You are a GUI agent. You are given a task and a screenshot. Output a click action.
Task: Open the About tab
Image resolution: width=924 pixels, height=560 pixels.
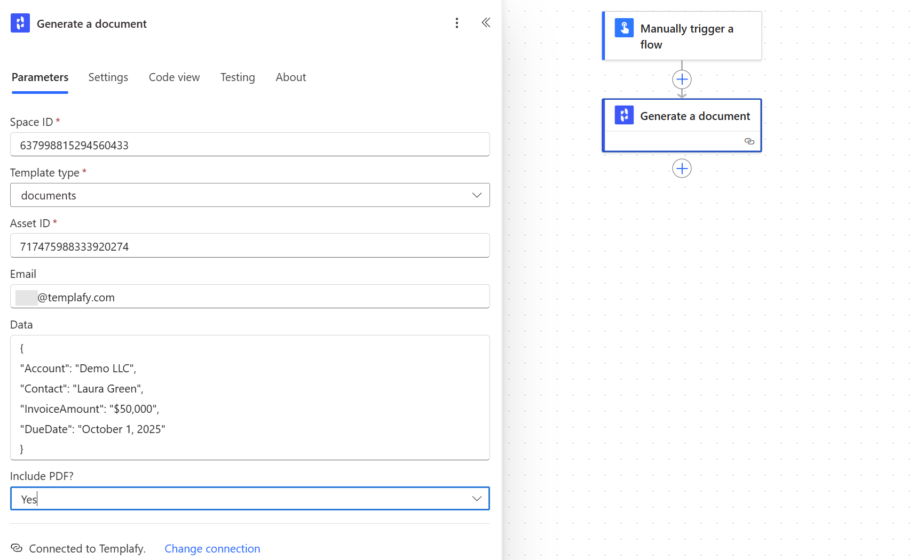click(x=290, y=77)
